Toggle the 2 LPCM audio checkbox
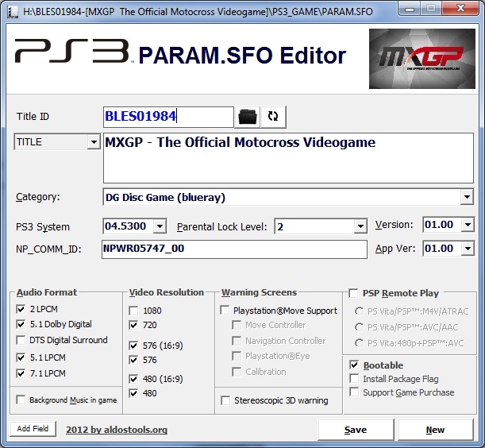 21,309
